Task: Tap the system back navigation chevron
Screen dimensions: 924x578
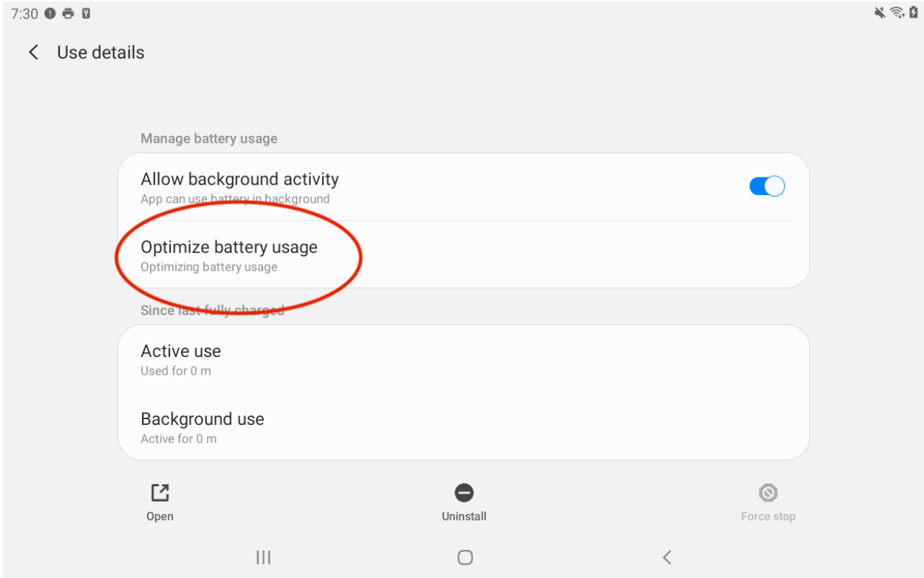Action: [667, 557]
